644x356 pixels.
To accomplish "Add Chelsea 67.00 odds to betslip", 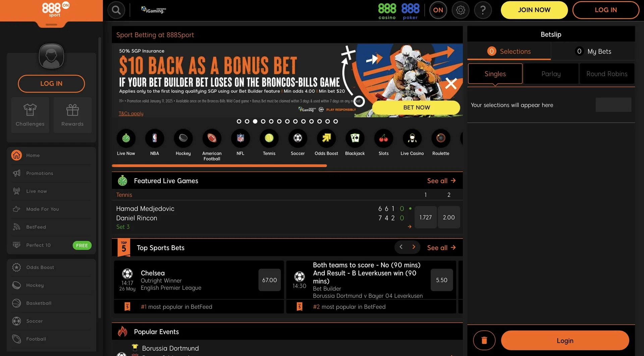I will point(269,280).
